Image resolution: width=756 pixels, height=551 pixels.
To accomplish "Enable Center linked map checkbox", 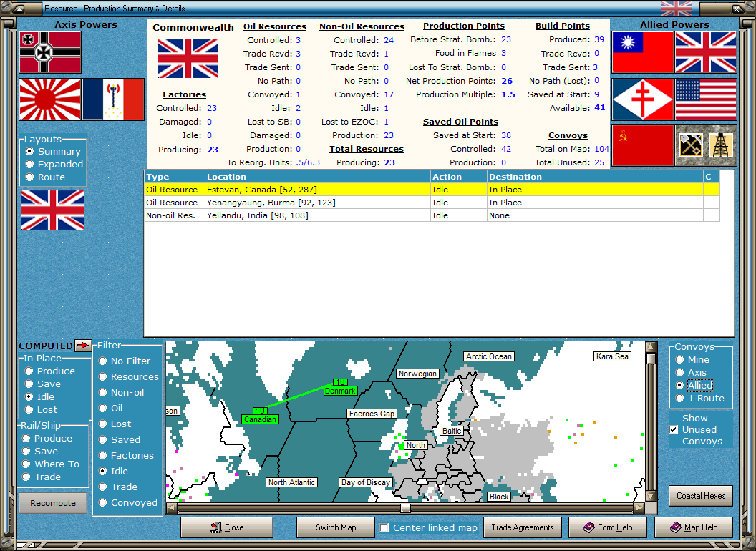I will [384, 528].
